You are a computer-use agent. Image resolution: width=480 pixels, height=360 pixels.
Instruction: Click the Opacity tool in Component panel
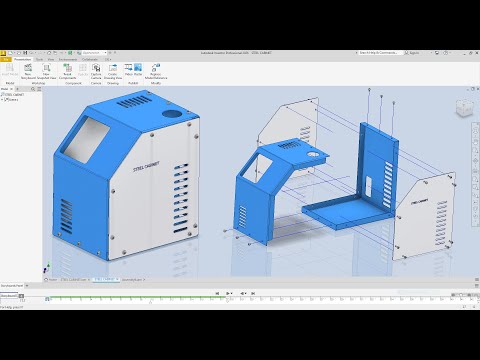[x=83, y=70]
